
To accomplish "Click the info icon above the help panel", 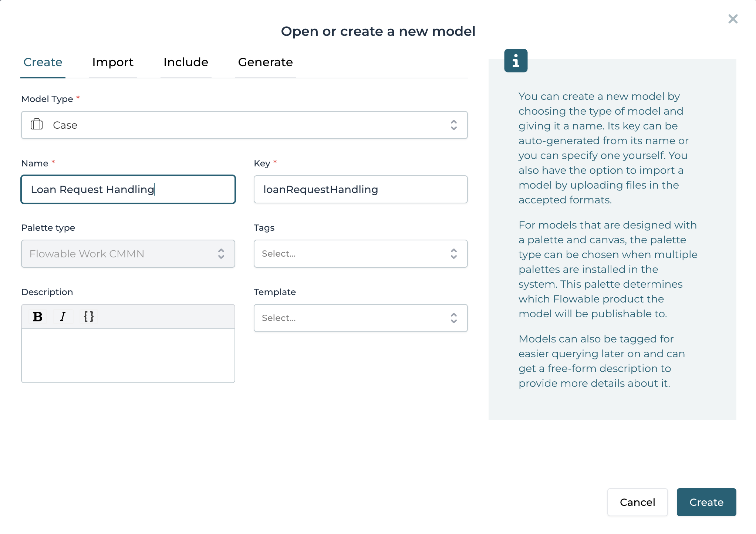I will [516, 61].
